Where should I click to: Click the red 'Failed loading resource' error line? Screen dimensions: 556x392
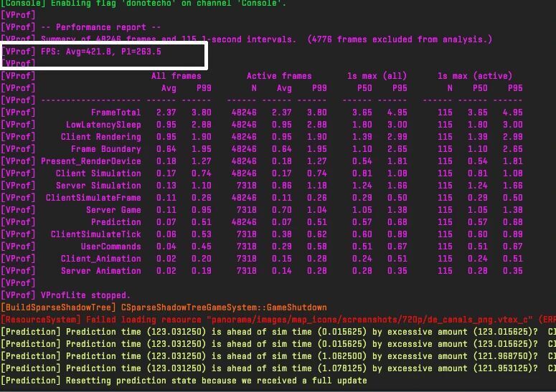278,320
